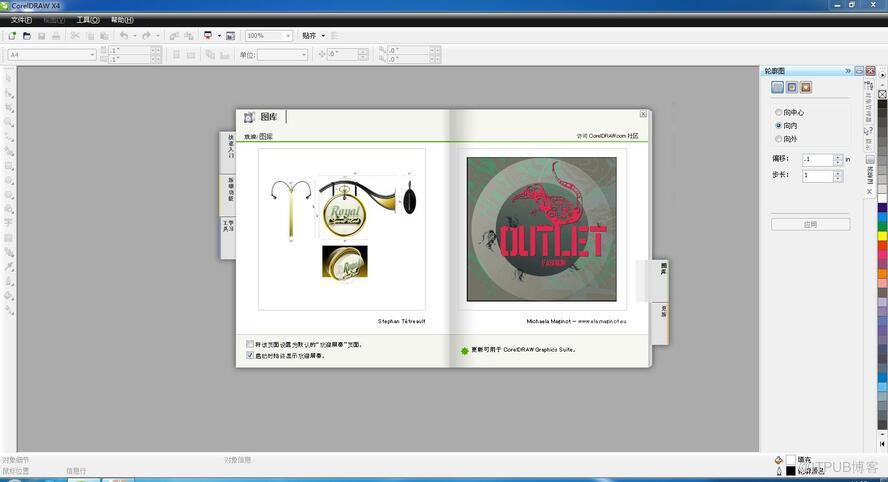Viewport: 888px width, 482px height.
Task: Click the New document icon in toolbar
Action: [12, 36]
